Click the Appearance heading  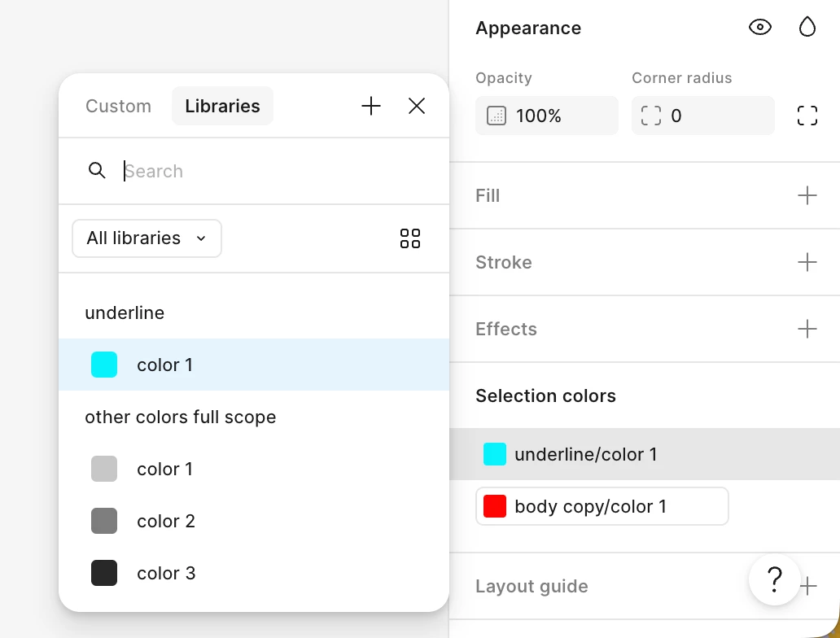[x=528, y=28]
